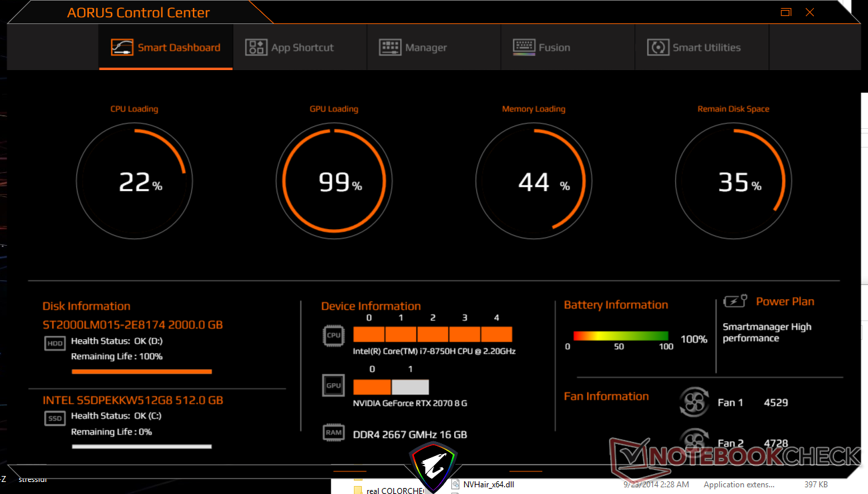Image resolution: width=868 pixels, height=494 pixels.
Task: Open the Smart Utilities tab
Action: click(x=702, y=47)
